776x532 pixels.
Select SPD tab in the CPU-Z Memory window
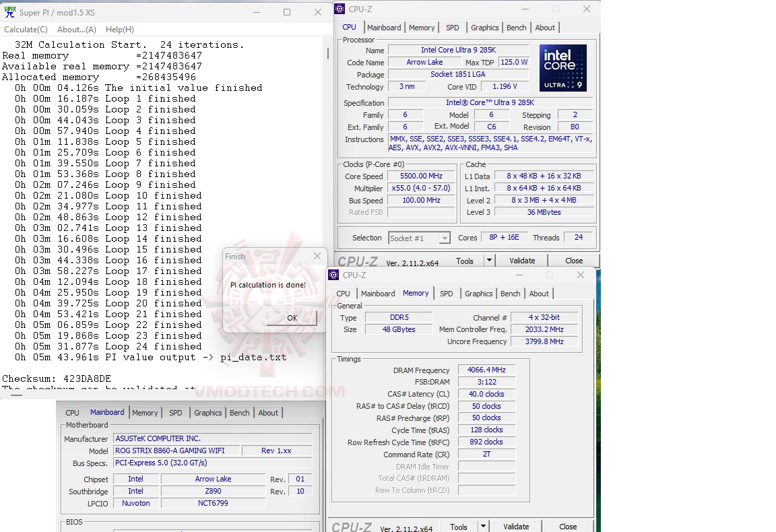(x=447, y=294)
